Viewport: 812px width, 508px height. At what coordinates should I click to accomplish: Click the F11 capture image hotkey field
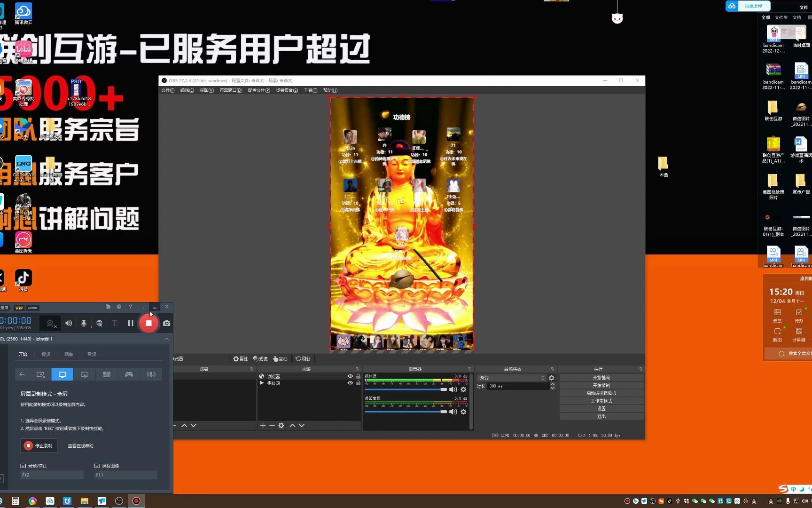click(125, 475)
